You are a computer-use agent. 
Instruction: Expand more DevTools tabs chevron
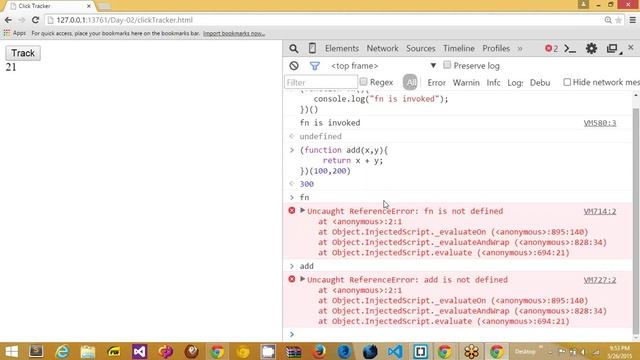[x=520, y=49]
